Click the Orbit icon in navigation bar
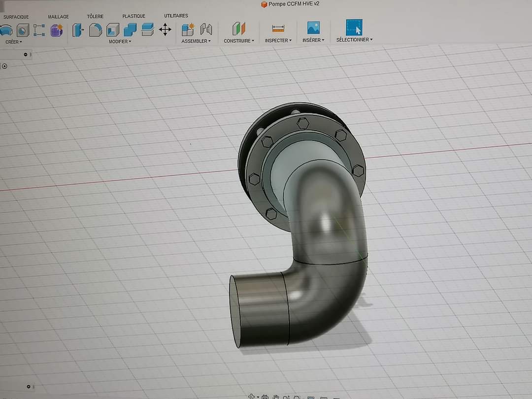Image resolution: width=532 pixels, height=399 pixels. click(x=251, y=396)
